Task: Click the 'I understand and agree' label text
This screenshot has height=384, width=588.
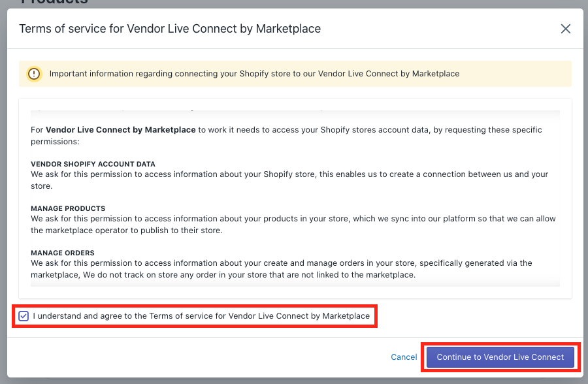Action: (x=201, y=316)
